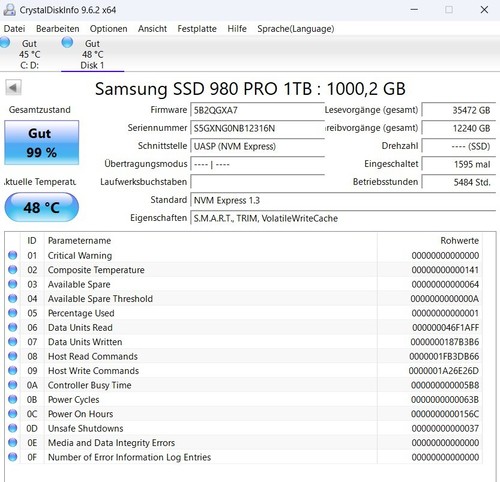The width and height of the screenshot is (500, 482).
Task: Click status dot of Available Spare row
Action: [x=13, y=284]
